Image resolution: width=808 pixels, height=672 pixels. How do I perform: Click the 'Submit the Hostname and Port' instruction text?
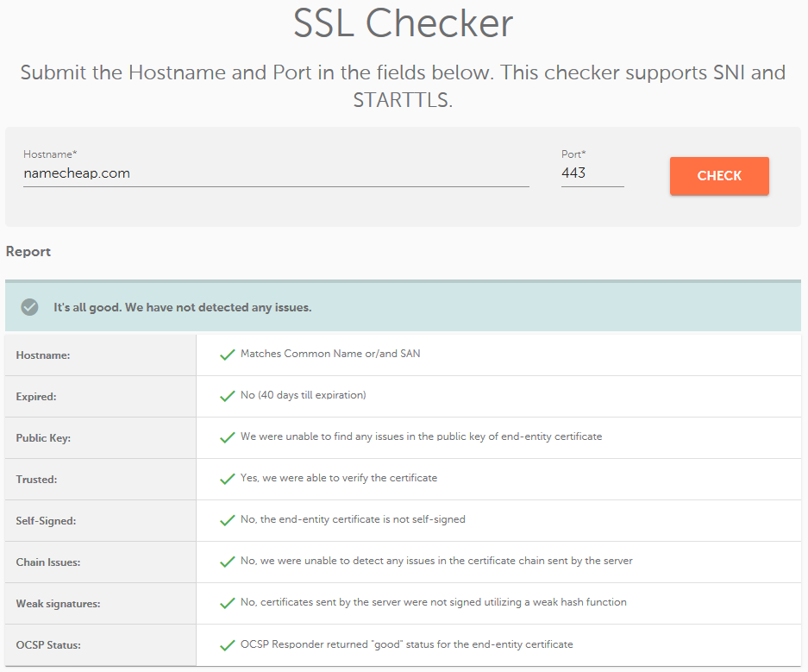[403, 86]
